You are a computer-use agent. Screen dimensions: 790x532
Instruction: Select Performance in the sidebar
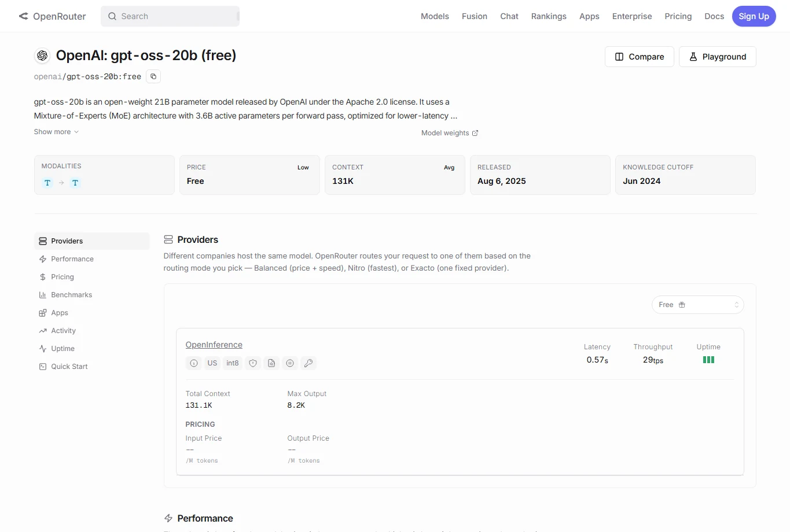(91, 259)
